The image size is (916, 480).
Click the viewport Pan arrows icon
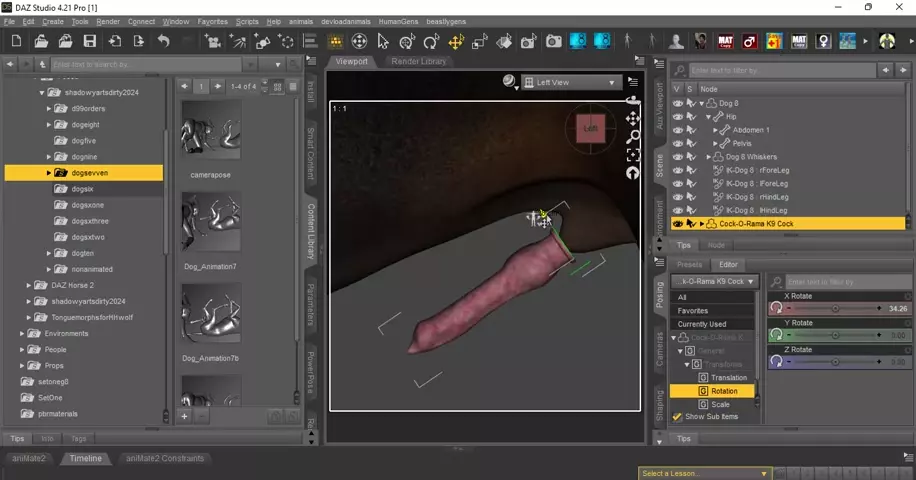click(x=632, y=119)
